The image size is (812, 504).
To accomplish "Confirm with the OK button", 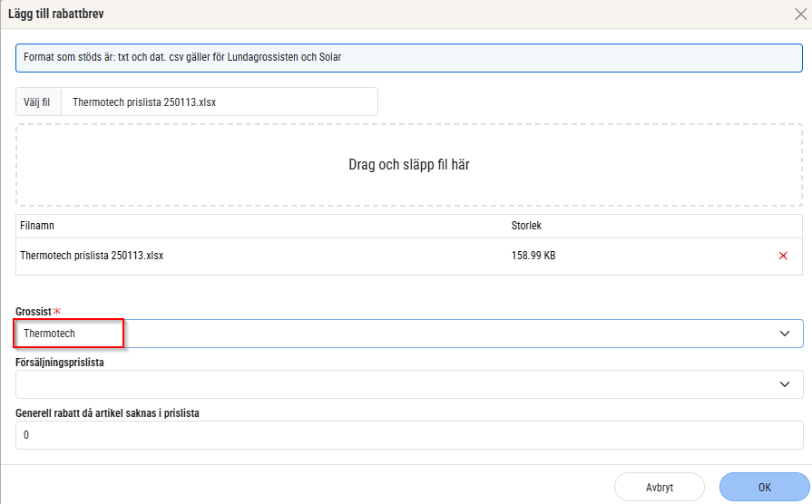I will (764, 487).
